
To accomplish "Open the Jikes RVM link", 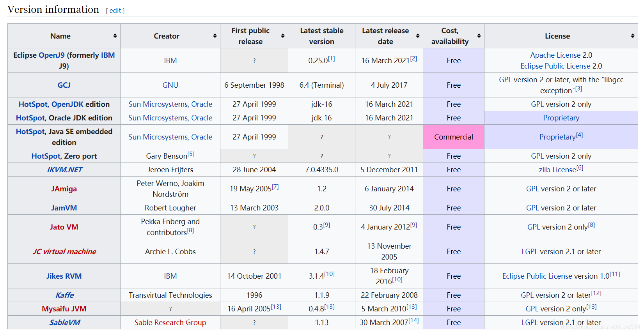I will coord(64,276).
